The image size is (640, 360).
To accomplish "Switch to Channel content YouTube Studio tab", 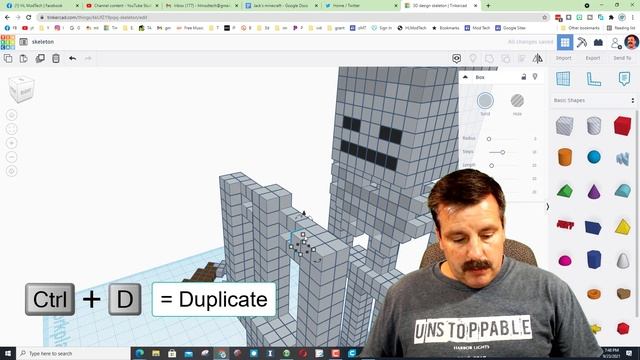I will [121, 6].
